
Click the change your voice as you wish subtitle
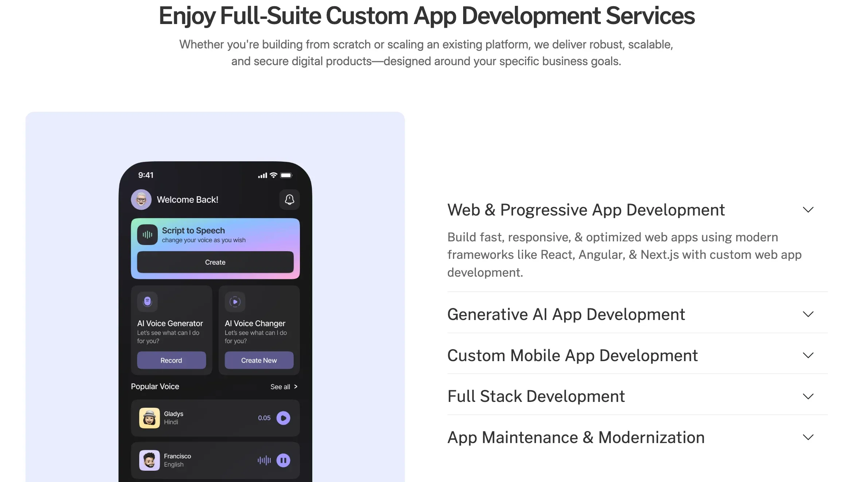coord(204,240)
